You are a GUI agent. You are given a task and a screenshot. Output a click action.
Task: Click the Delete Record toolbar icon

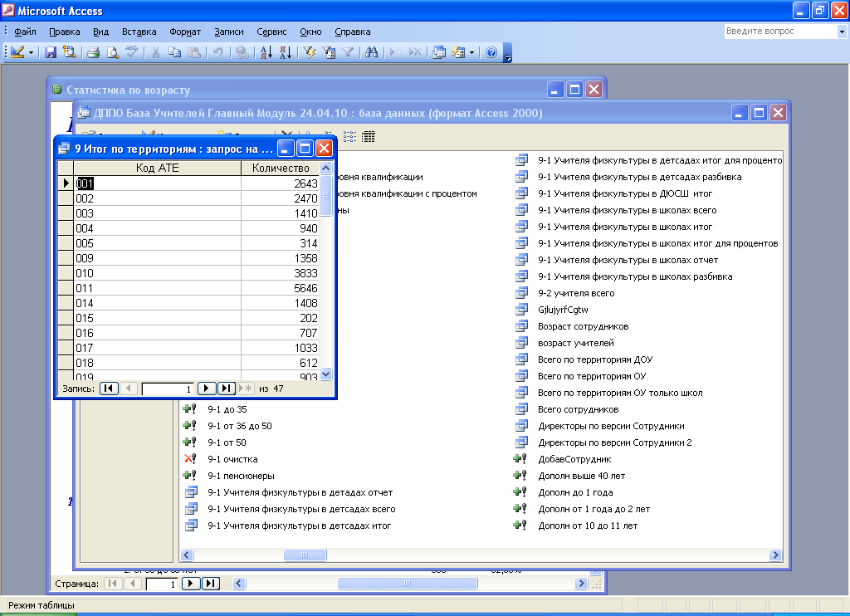(x=415, y=52)
